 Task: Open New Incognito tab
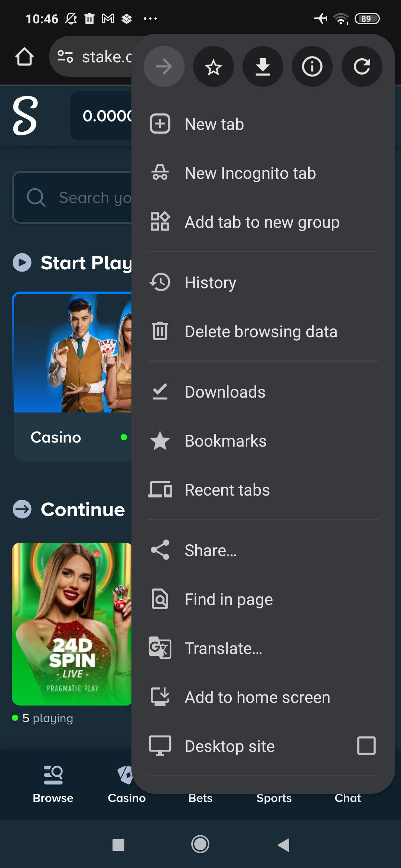[263, 173]
